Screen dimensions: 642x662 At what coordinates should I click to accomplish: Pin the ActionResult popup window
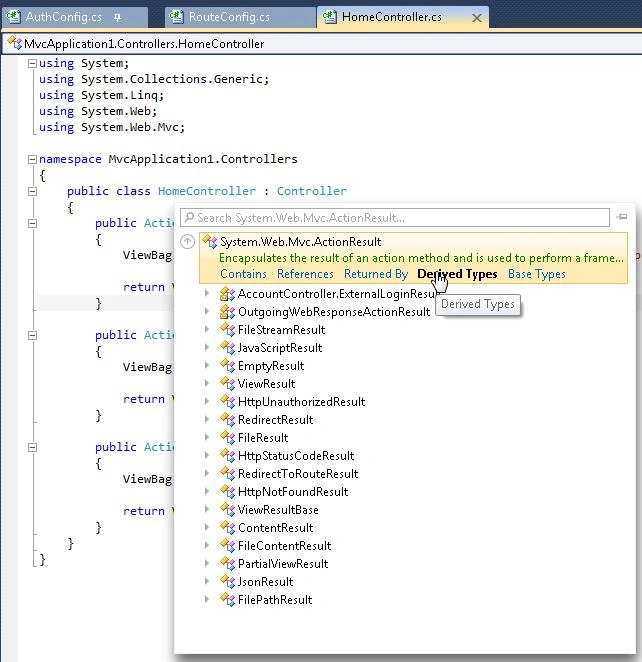pyautogui.click(x=622, y=217)
